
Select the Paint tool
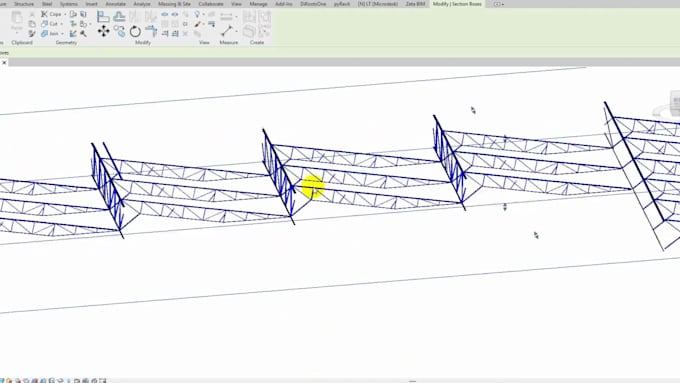point(83,24)
